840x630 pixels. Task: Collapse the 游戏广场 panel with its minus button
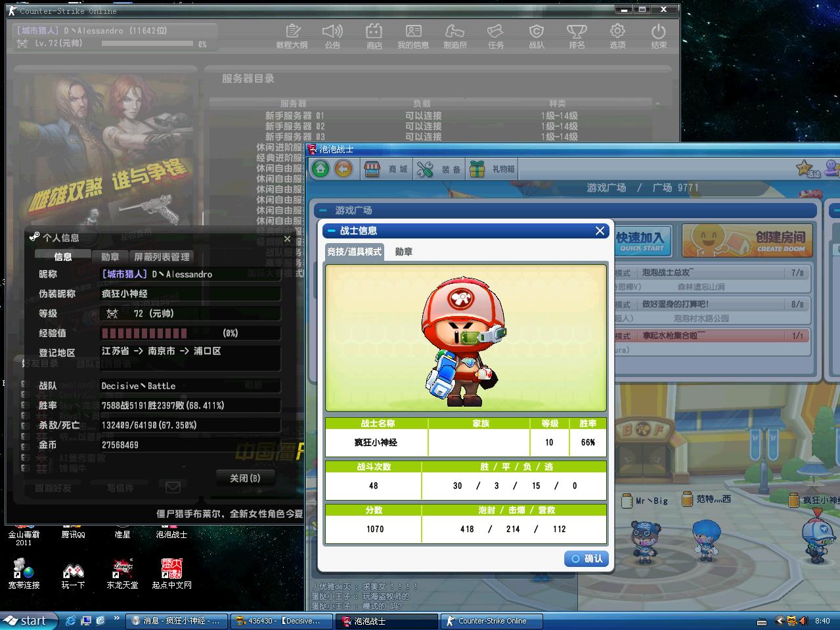322,210
